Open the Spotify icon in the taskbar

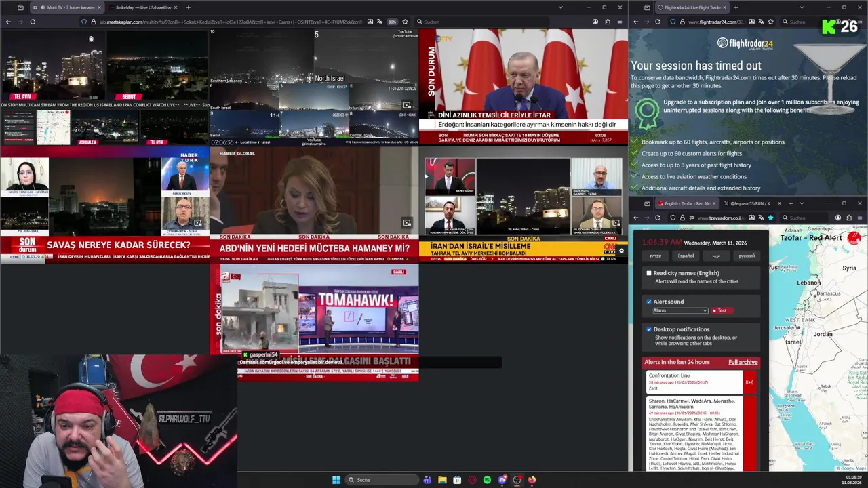pos(487,480)
